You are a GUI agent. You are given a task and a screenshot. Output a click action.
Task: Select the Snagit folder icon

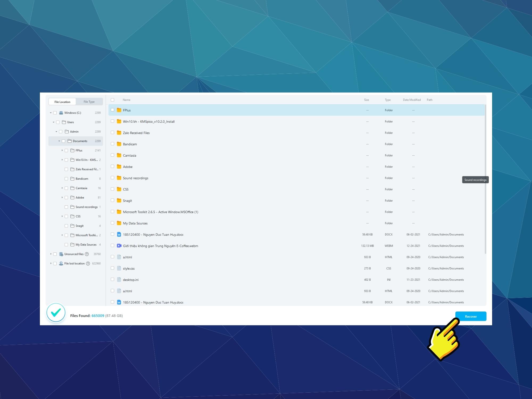(x=119, y=201)
